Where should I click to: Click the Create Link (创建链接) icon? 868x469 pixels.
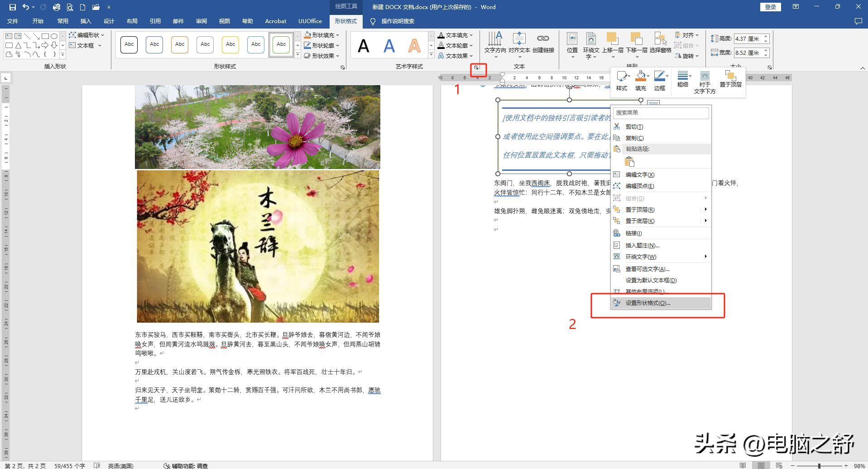[543, 44]
